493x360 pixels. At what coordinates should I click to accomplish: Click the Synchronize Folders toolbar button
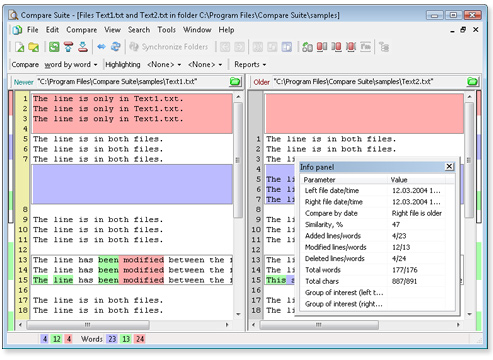pos(169,47)
